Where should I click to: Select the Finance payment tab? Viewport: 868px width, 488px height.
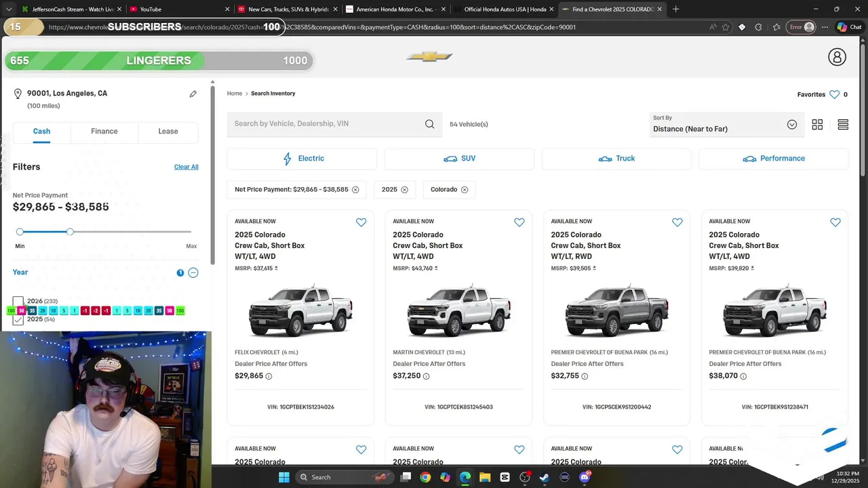pos(104,131)
